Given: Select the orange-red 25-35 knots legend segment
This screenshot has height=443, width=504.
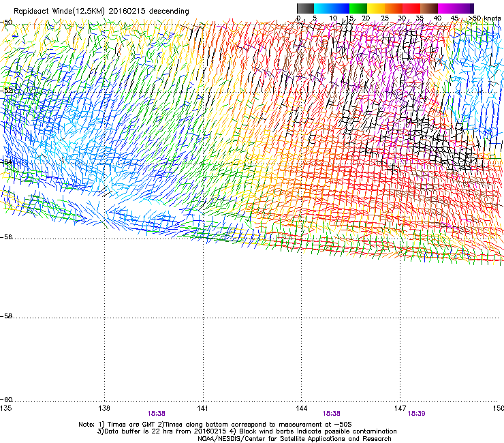Looking at the screenshot, I should tap(403, 8).
